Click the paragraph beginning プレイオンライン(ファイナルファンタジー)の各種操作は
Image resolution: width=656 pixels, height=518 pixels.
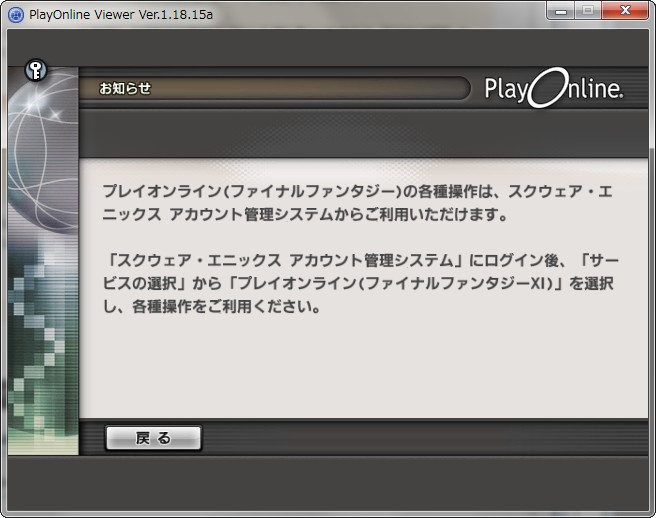pos(358,203)
